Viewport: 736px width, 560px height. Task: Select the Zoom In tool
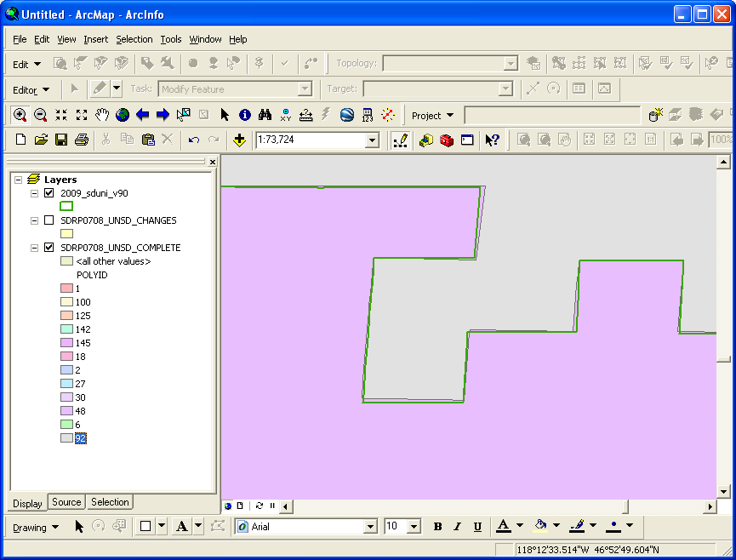(x=20, y=115)
